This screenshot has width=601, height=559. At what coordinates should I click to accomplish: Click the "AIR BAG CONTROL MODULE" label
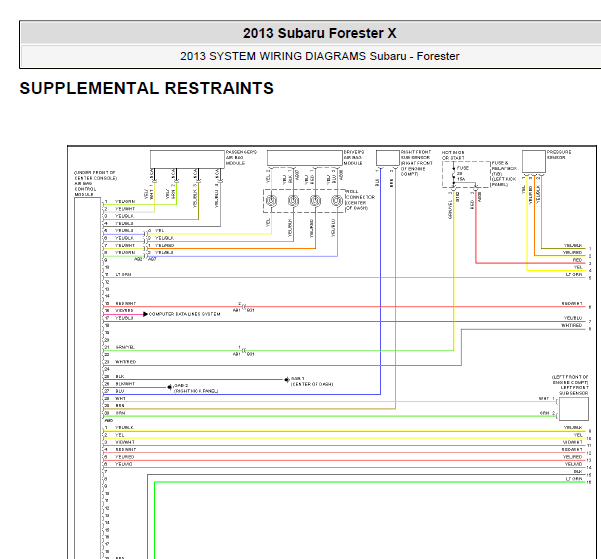click(85, 189)
